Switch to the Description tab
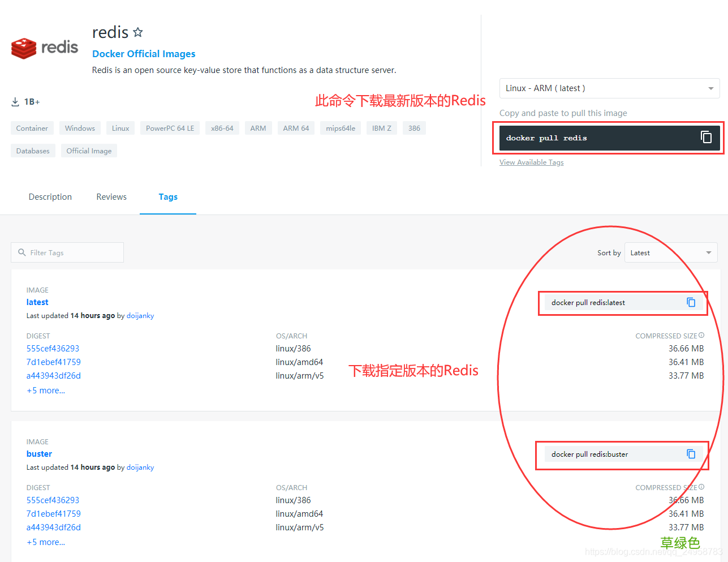The width and height of the screenshot is (728, 562). (x=50, y=197)
